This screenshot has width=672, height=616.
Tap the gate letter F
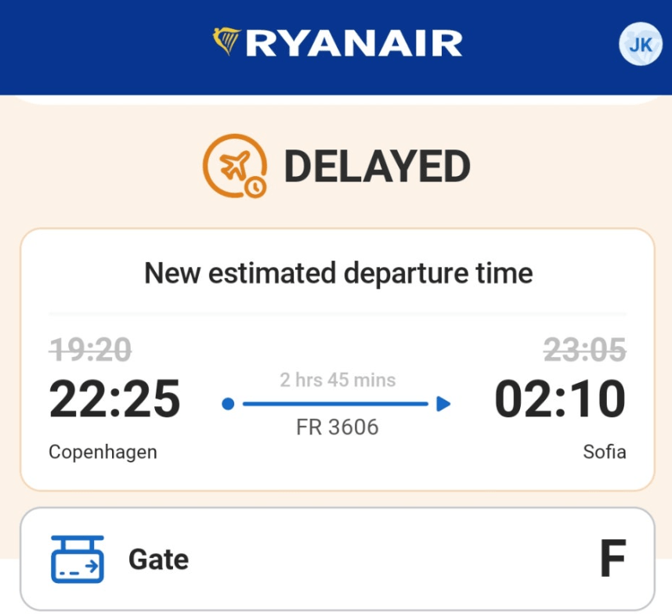pyautogui.click(x=612, y=558)
